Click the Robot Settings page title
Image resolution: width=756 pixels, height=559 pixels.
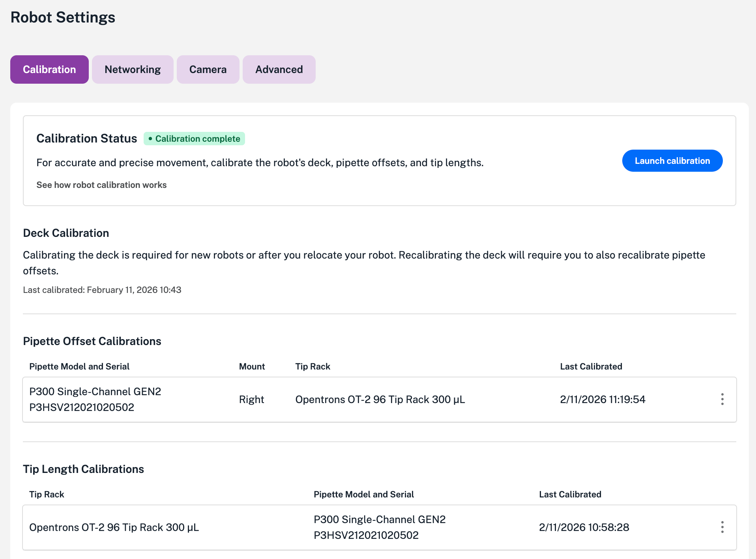click(63, 17)
